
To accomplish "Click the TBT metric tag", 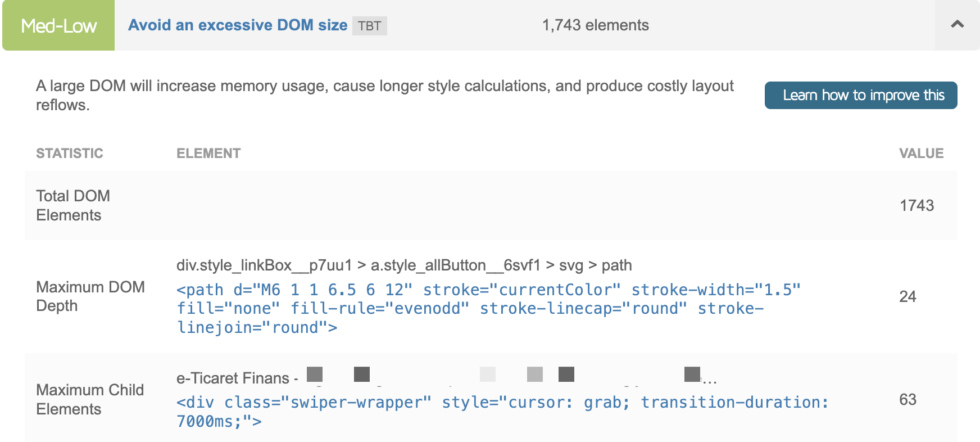I will [369, 26].
